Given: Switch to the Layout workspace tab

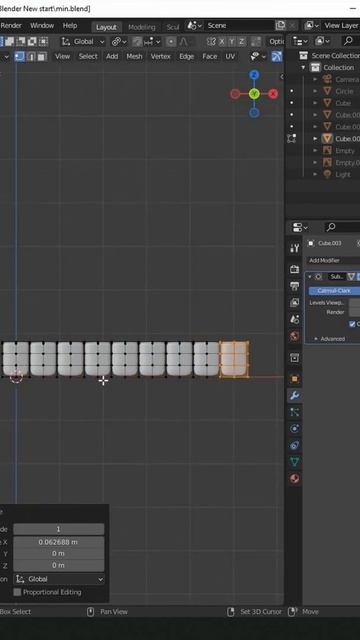Looking at the screenshot, I should click(107, 27).
